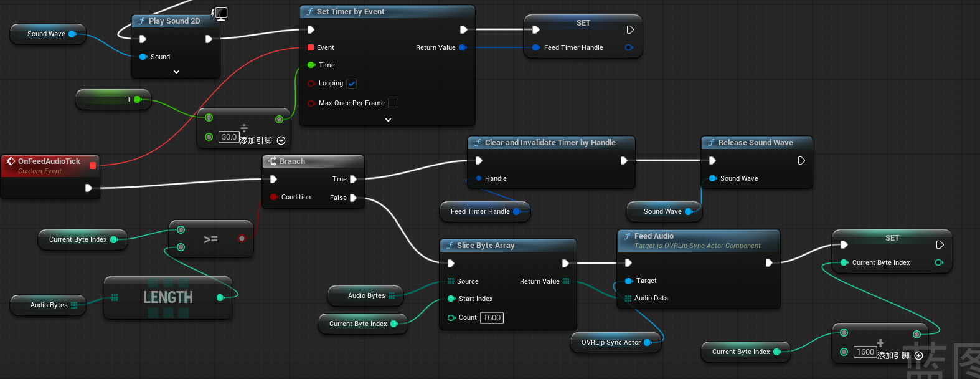Select the Audio Bytes variable feeding LENGTH
The image size is (980, 379).
click(49, 305)
